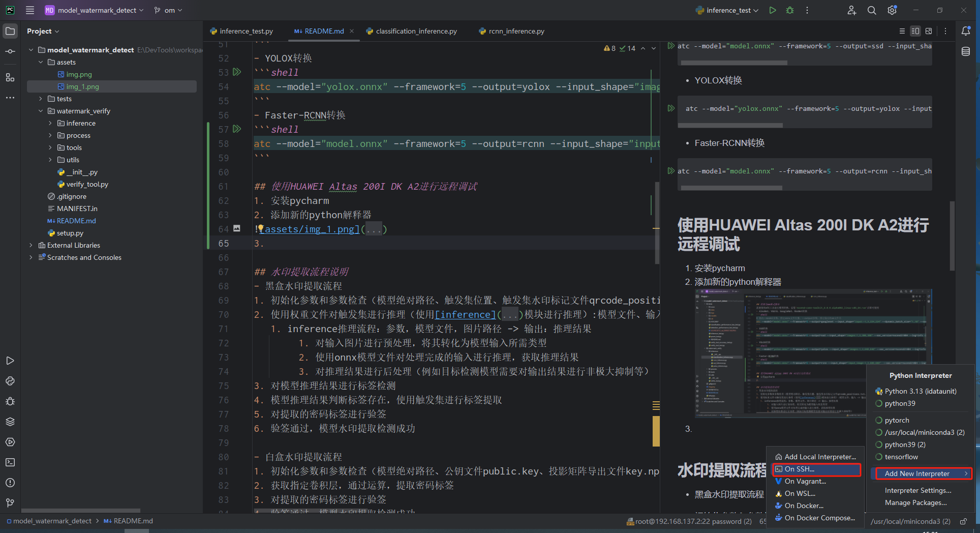Image resolution: width=980 pixels, height=533 pixels.
Task: Click SSH deployment root@192.168.137.2 status
Action: pos(689,521)
